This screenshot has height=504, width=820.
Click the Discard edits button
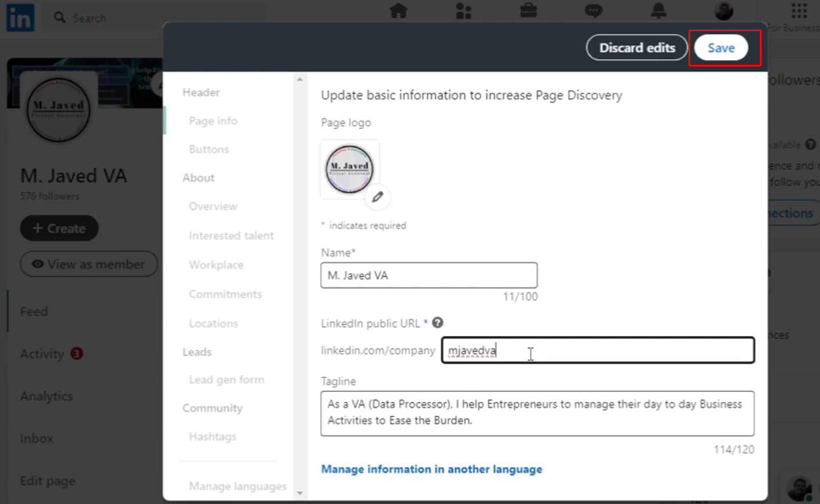click(637, 48)
